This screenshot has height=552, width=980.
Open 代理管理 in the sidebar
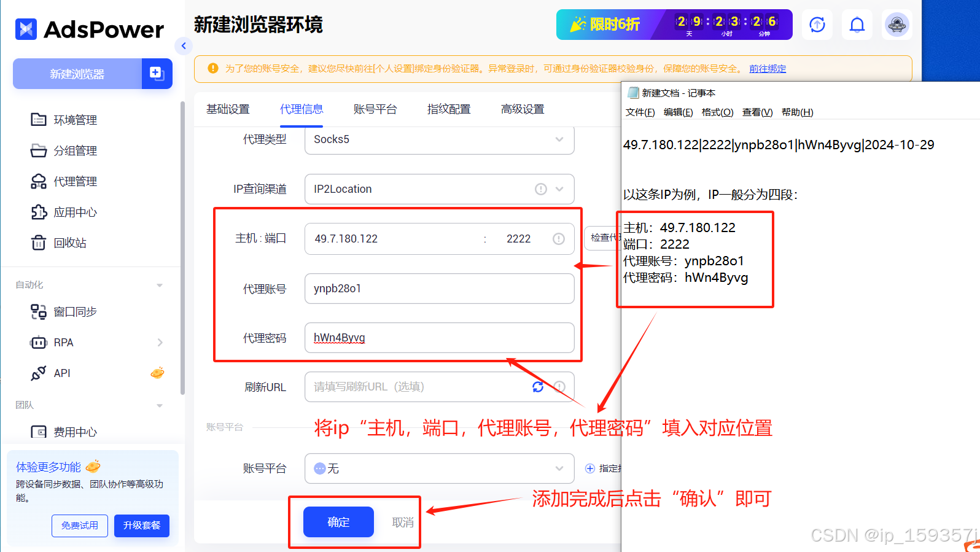click(64, 181)
